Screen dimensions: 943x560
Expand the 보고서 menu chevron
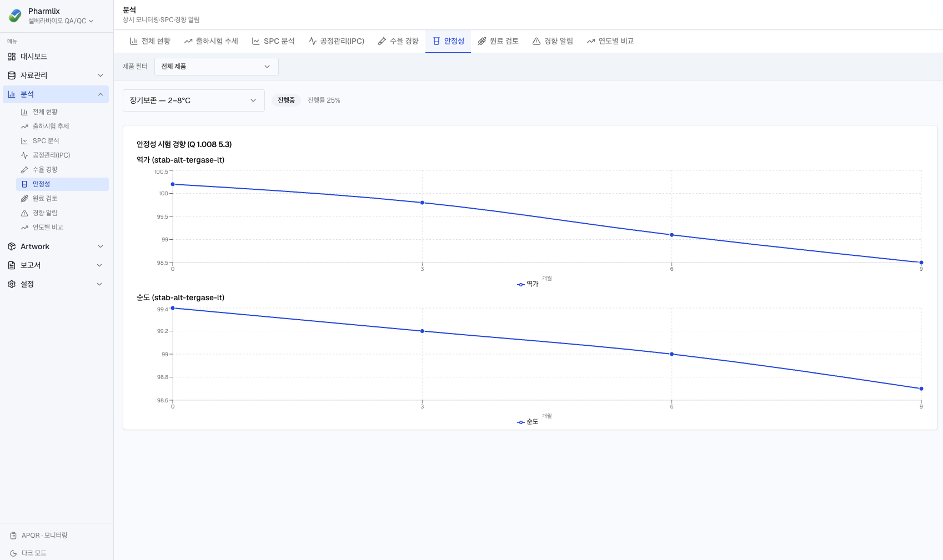(x=101, y=265)
